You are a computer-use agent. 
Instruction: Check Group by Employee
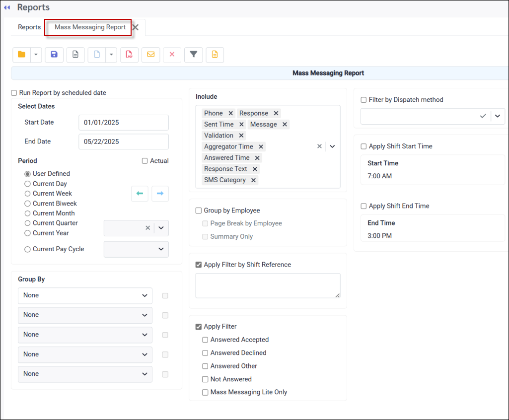click(x=199, y=210)
